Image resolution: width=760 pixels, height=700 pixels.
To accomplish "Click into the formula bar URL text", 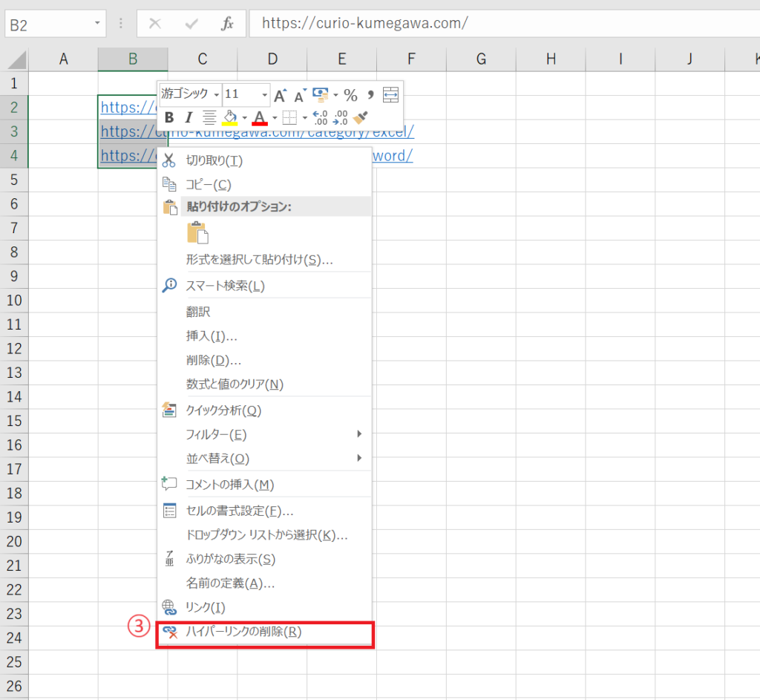I will [365, 23].
